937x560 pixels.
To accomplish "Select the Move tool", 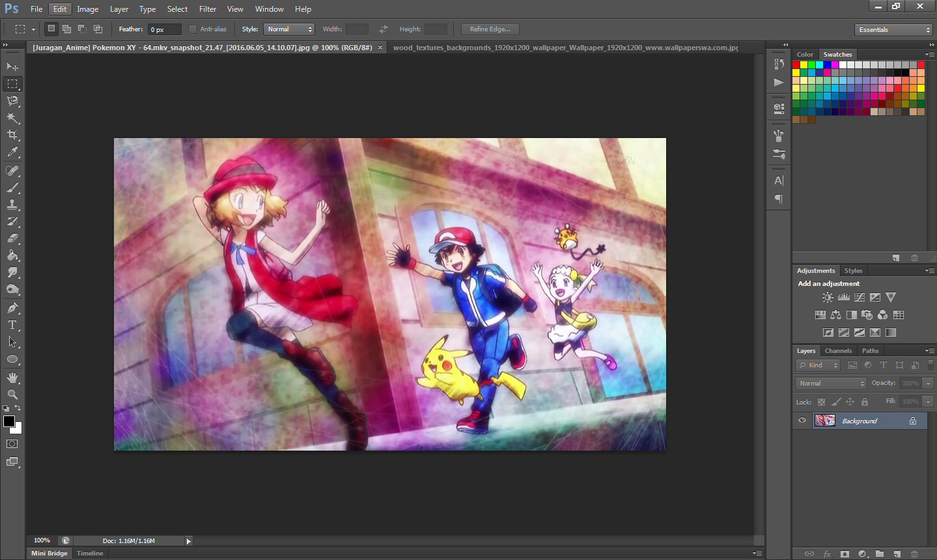I will 12,66.
